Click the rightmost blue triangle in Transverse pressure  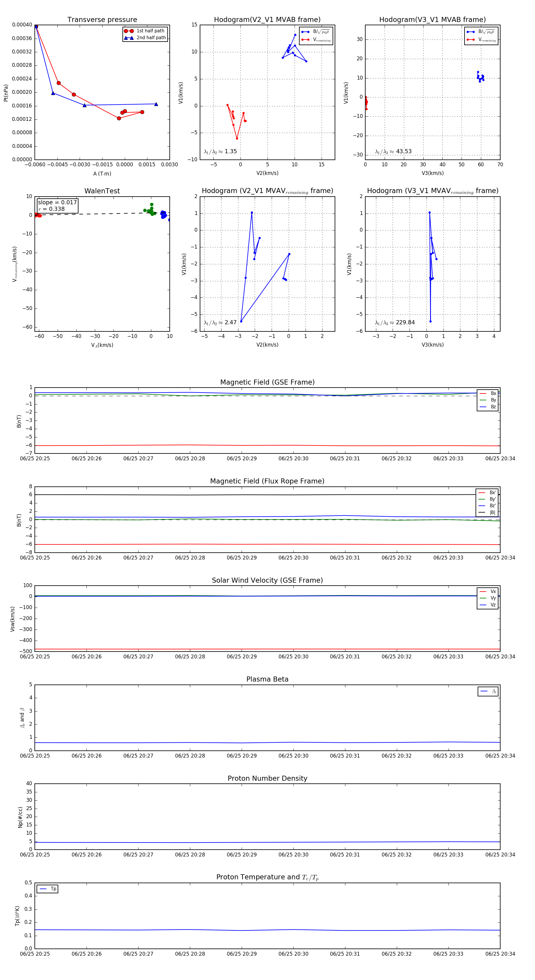[156, 104]
